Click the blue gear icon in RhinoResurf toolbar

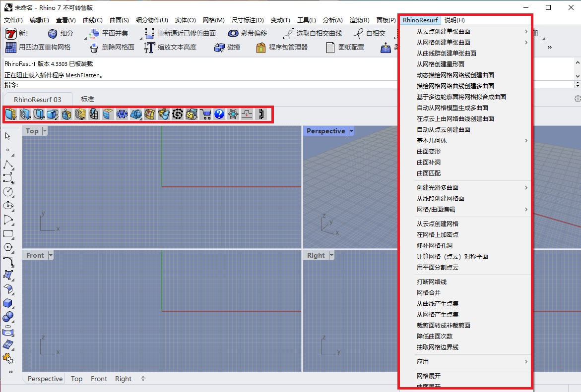tap(122, 114)
